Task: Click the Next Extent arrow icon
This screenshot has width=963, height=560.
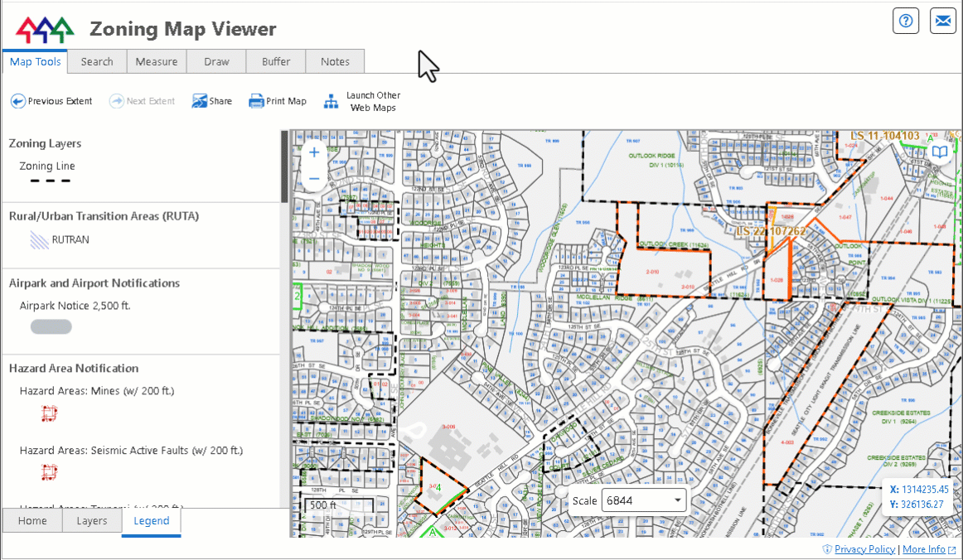Action: pos(117,101)
